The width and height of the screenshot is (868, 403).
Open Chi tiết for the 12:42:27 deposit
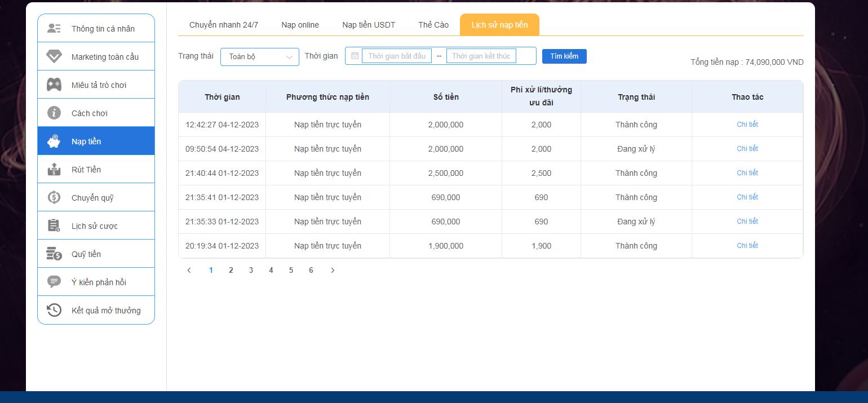(x=747, y=125)
